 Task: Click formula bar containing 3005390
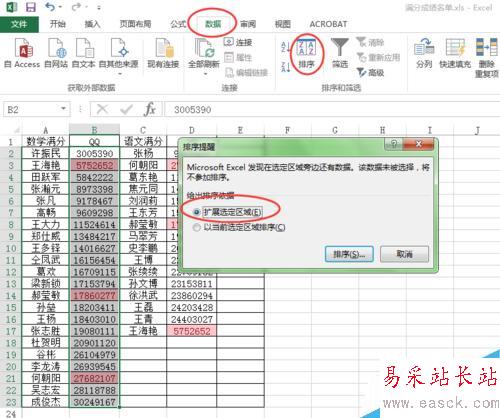332,110
